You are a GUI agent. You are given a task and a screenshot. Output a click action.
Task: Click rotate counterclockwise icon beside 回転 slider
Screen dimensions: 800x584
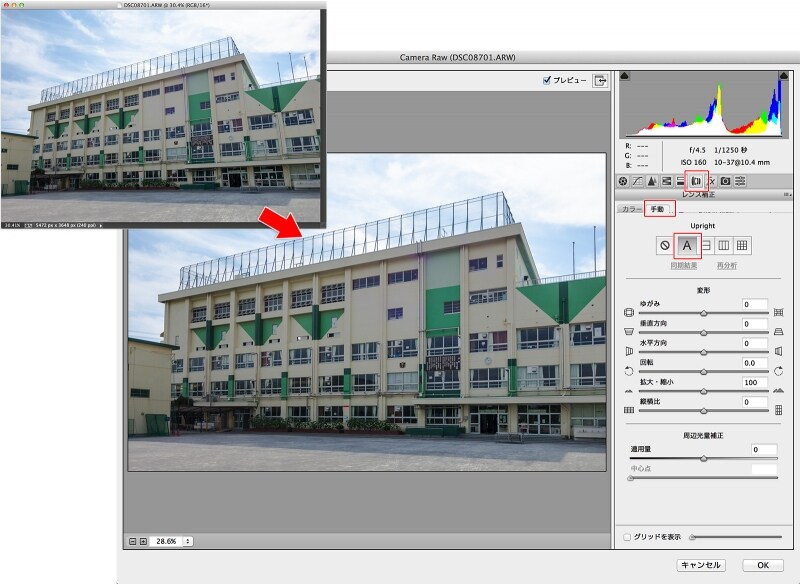click(x=629, y=371)
